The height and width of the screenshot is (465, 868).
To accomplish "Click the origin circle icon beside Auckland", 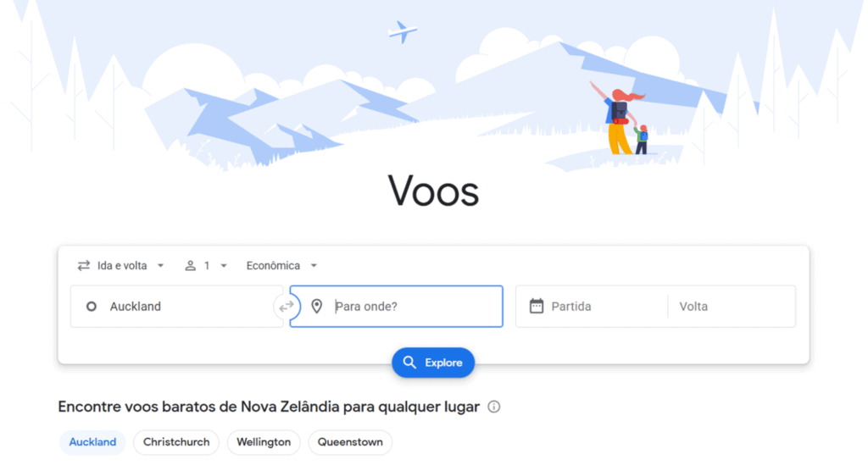I will [x=92, y=307].
